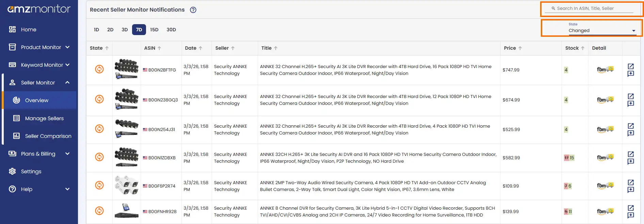Click the Settings gear icon in sidebar
Viewport: 644px width, 224px height.
click(x=12, y=171)
